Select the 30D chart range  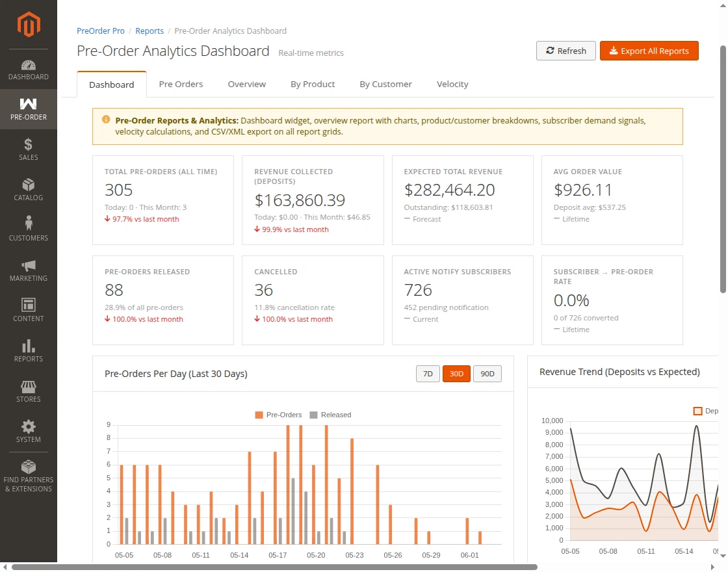coord(456,374)
